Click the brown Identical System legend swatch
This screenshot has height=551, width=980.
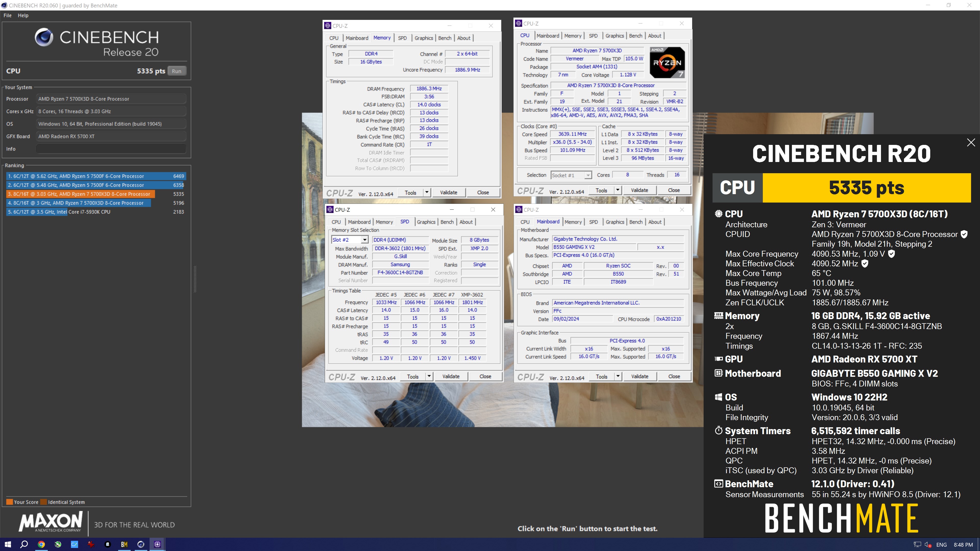pyautogui.click(x=44, y=502)
